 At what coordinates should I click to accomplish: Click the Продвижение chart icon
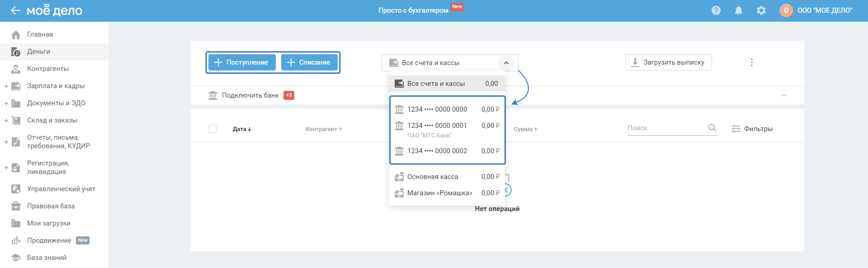click(x=16, y=240)
